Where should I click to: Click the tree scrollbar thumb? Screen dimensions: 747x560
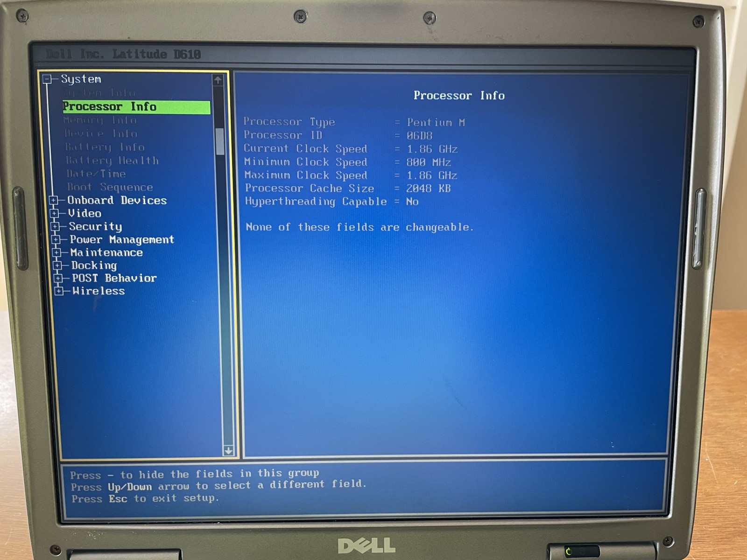point(220,141)
